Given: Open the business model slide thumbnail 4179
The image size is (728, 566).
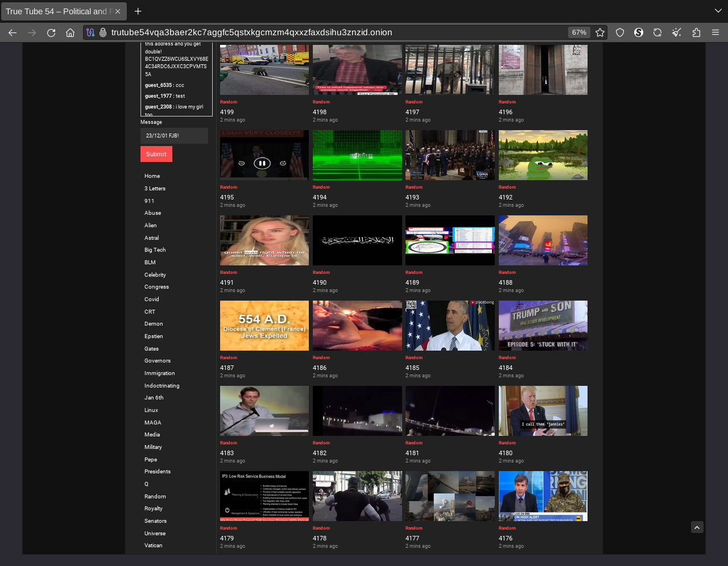Looking at the screenshot, I should [x=264, y=496].
